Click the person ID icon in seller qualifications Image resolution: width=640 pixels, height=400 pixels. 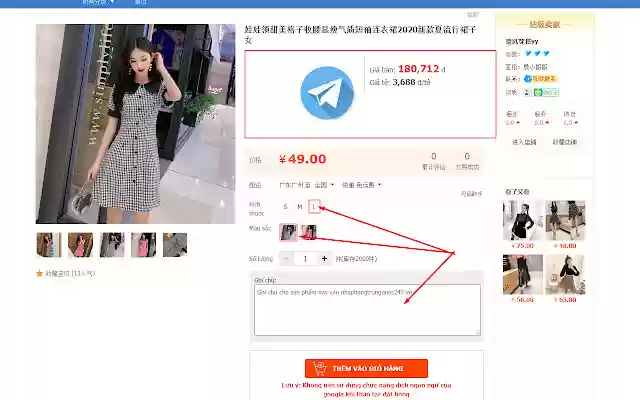point(527,93)
